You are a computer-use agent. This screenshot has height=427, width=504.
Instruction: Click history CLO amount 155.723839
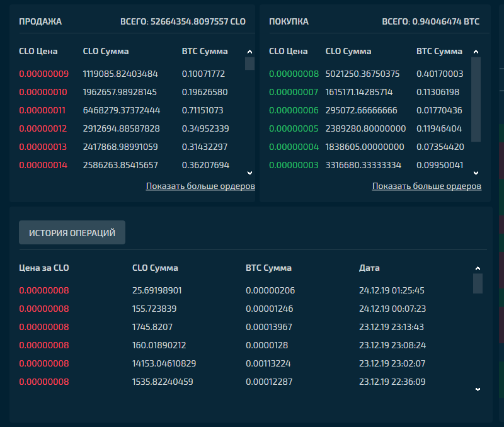tap(154, 309)
